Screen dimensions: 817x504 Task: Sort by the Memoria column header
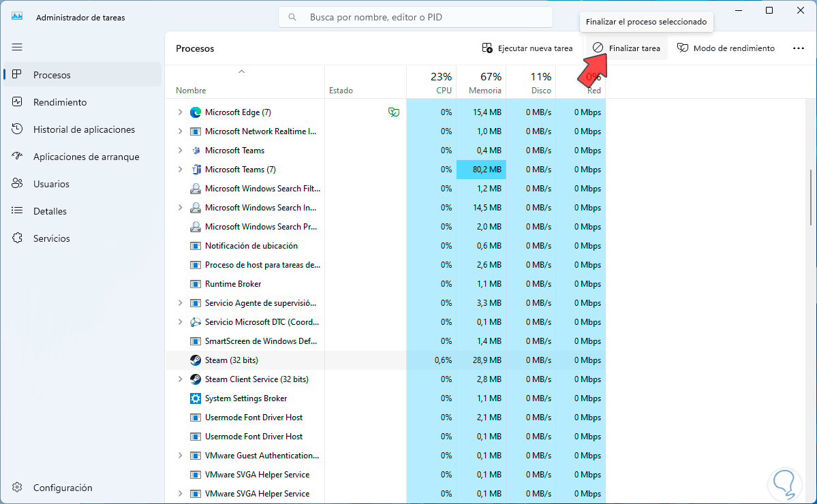(482, 82)
